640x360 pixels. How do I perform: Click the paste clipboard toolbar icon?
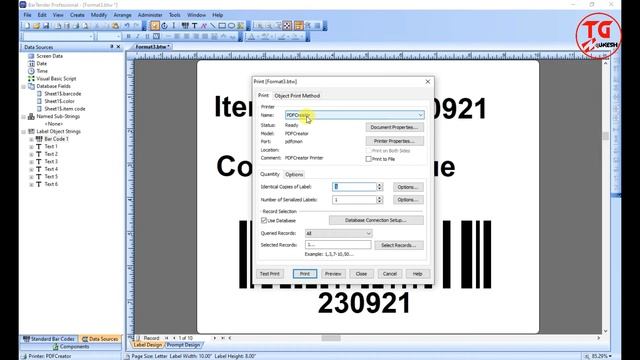[116, 26]
